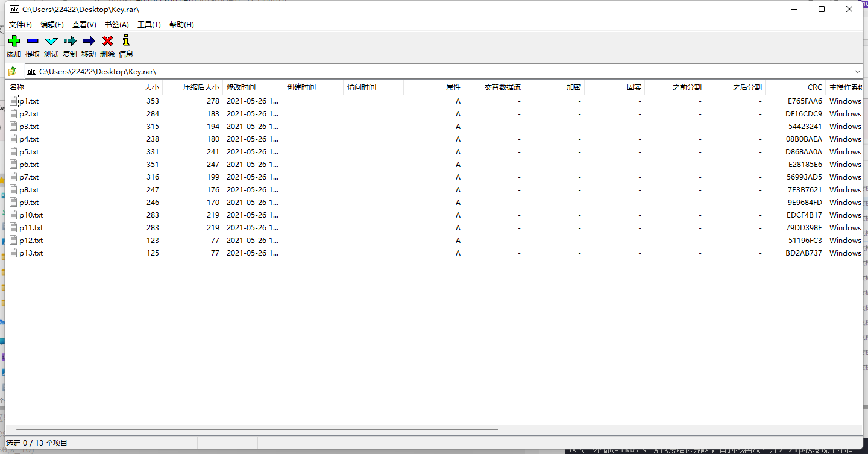Sort by 属性 column header
The height and width of the screenshot is (454, 868).
point(434,87)
